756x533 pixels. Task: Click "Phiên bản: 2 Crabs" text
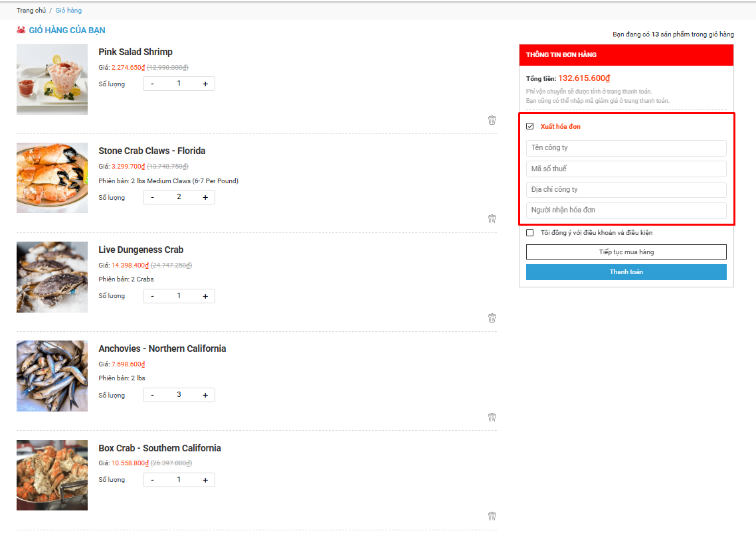pyautogui.click(x=126, y=279)
